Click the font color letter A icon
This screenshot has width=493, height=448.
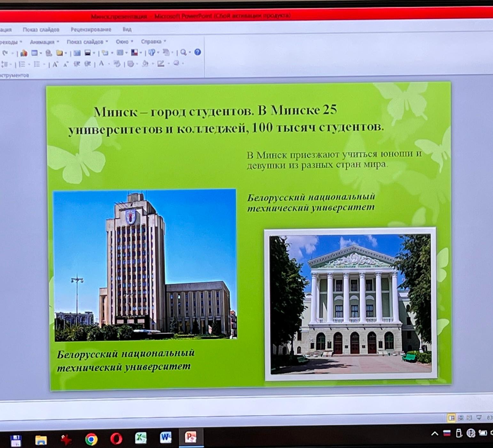coord(101,64)
